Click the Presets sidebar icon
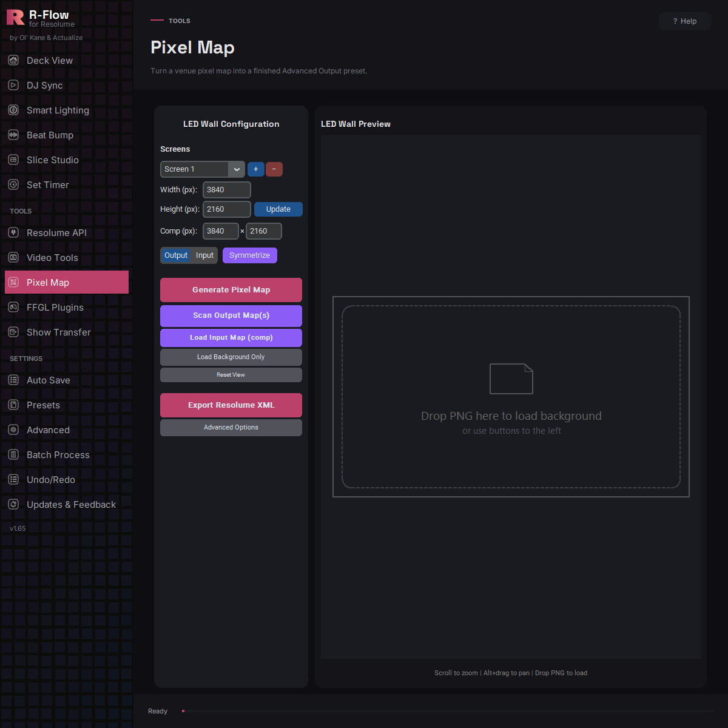 click(13, 405)
